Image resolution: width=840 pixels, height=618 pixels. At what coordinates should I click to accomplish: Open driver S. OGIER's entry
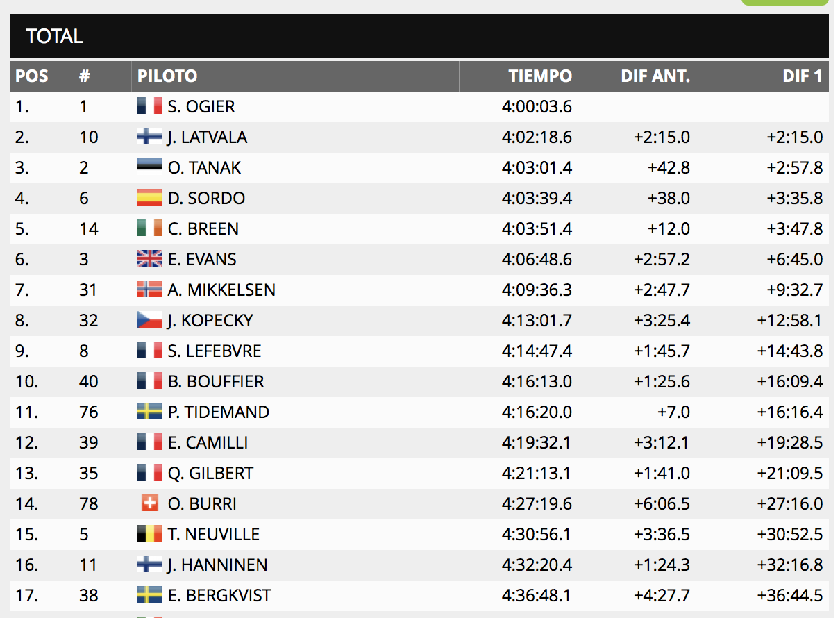(201, 106)
